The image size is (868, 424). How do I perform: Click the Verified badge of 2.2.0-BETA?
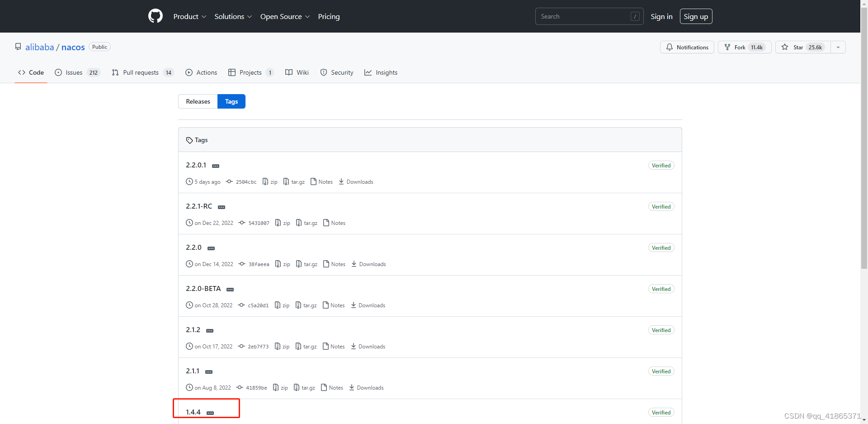[661, 289]
